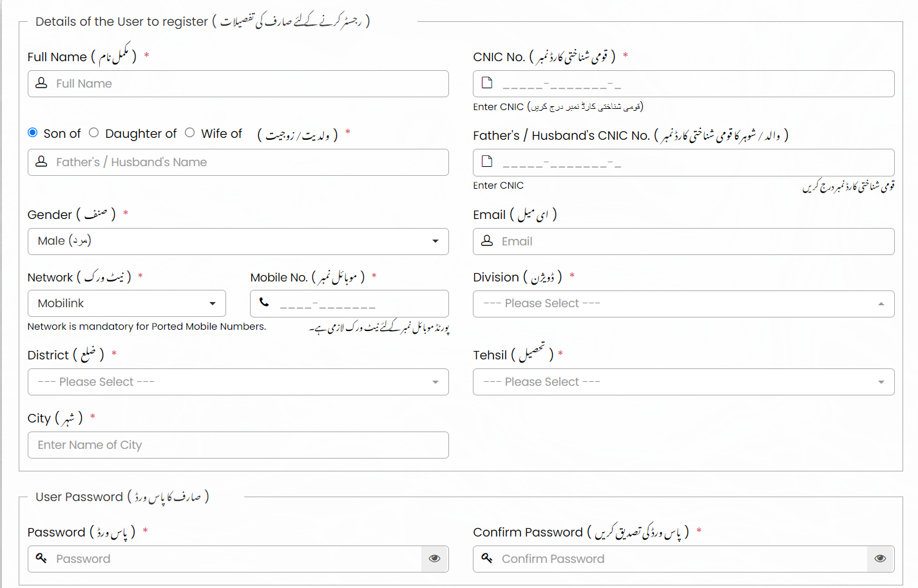Click the person icon in Full Name field
The image size is (918, 588).
[x=41, y=83]
